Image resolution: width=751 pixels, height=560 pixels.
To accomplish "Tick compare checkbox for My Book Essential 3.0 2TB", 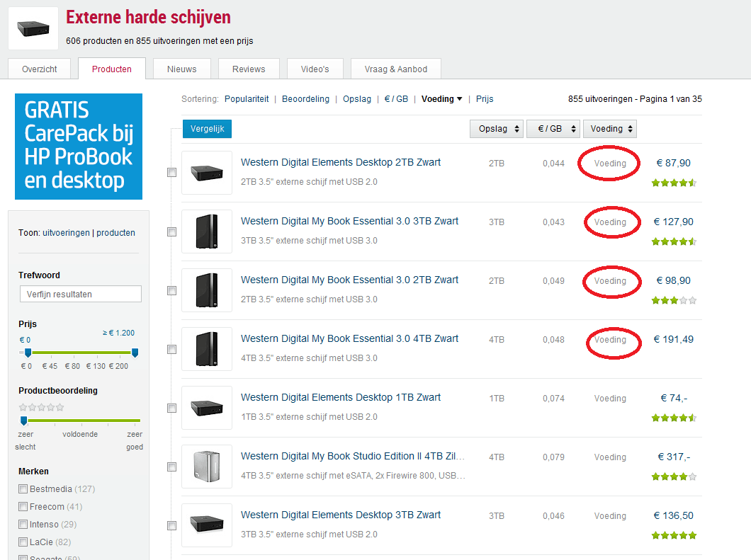I will (172, 290).
